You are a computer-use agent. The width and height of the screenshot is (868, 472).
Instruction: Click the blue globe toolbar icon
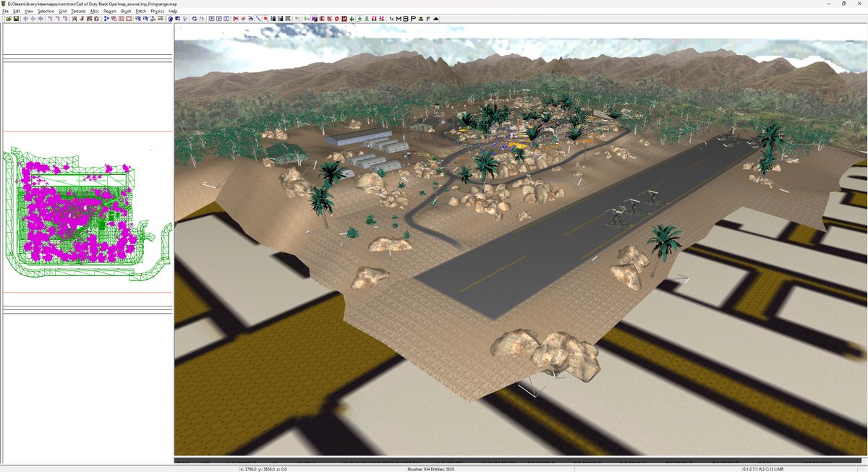170,19
